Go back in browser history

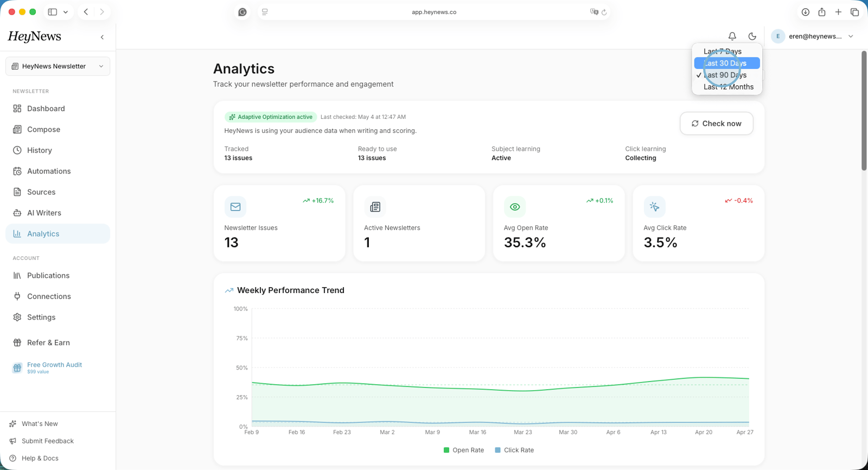coord(86,12)
